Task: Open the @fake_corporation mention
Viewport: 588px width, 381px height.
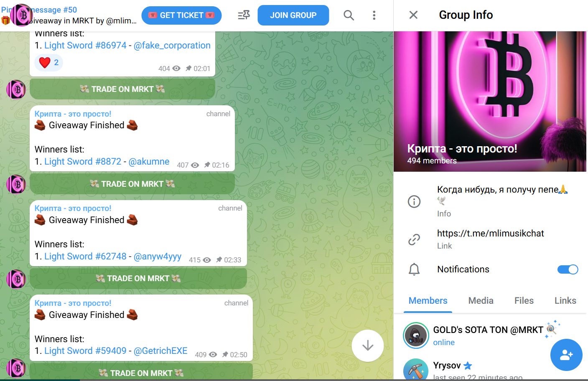Action: point(172,46)
